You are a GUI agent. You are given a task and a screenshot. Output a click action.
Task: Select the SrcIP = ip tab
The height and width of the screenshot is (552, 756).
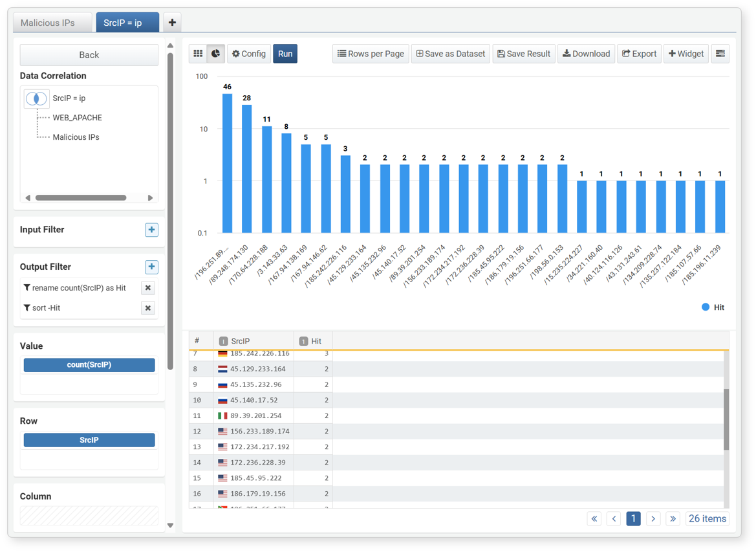[x=127, y=23]
